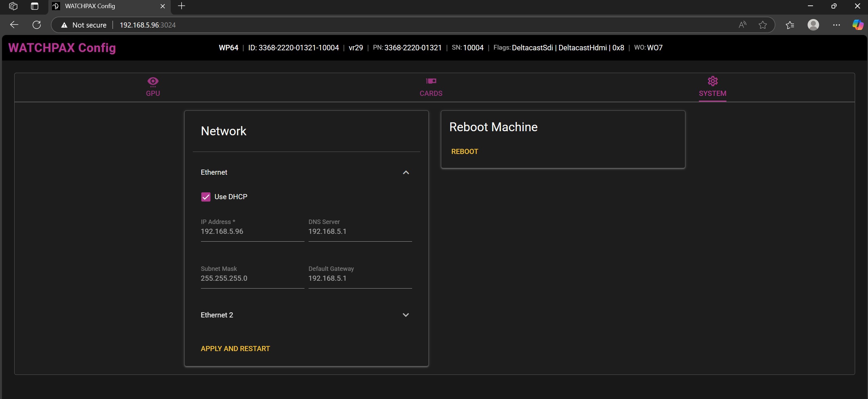Image resolution: width=868 pixels, height=399 pixels.
Task: Click APPLY AND RESTART
Action: 235,348
